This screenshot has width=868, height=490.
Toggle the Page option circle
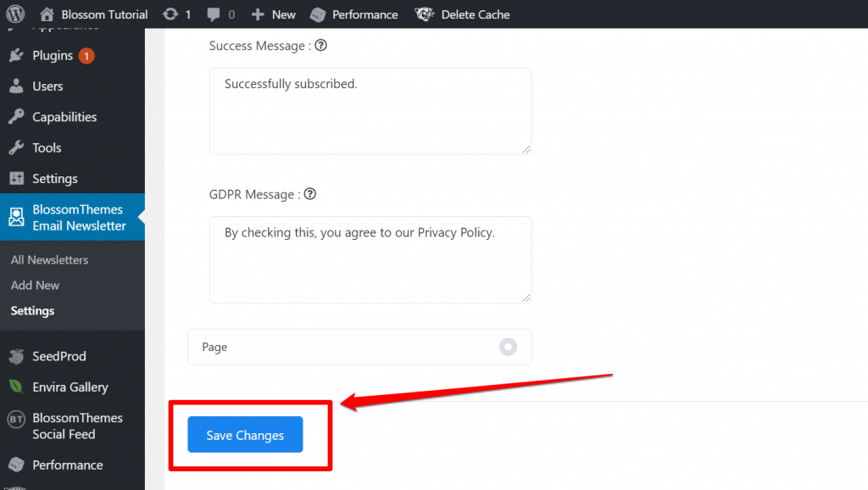pyautogui.click(x=508, y=347)
